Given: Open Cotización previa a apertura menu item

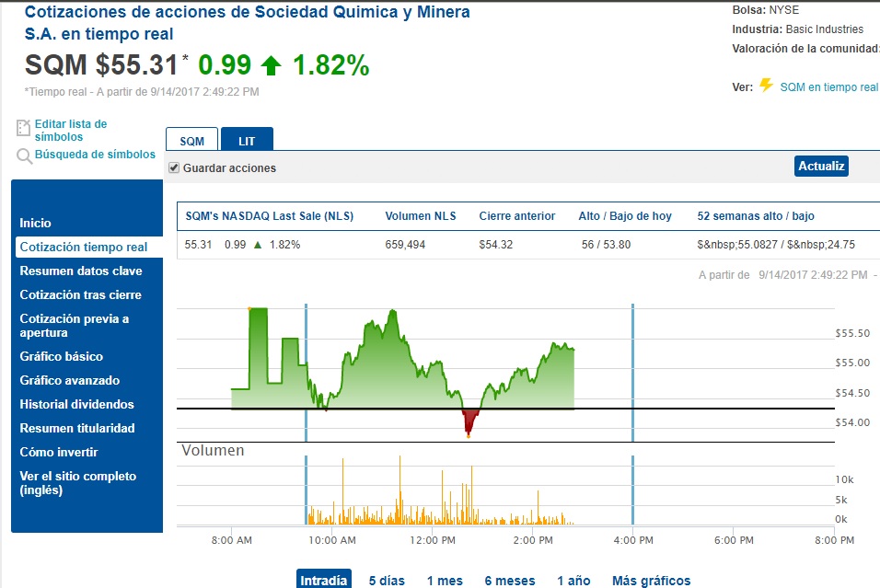Looking at the screenshot, I should (x=74, y=326).
